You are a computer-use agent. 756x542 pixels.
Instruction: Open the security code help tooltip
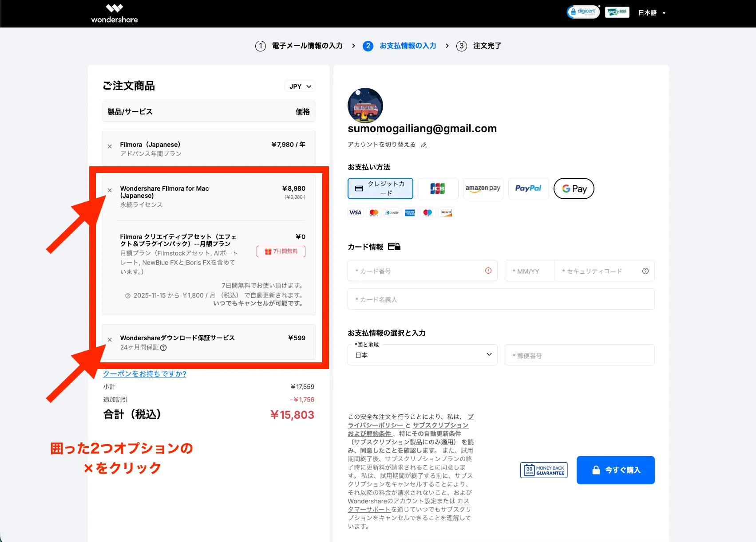pyautogui.click(x=645, y=271)
